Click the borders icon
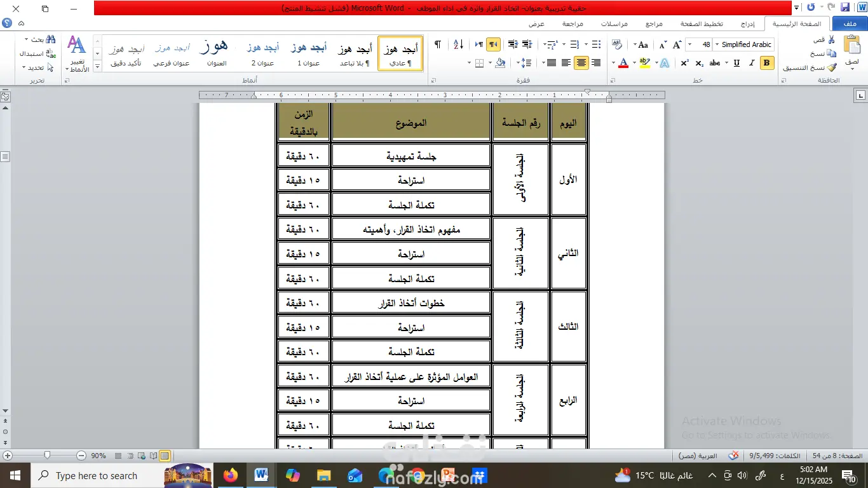The width and height of the screenshot is (868, 488). 480,63
